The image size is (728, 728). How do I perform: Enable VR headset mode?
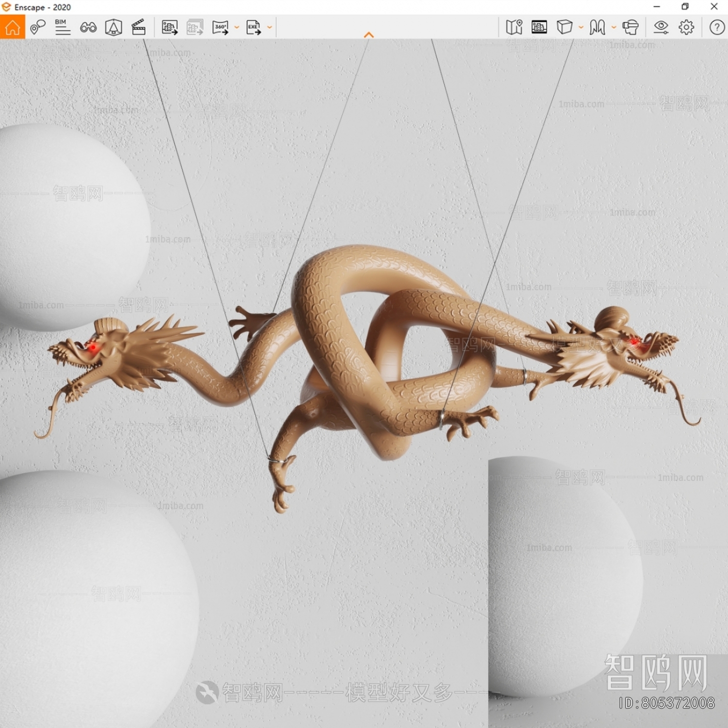tap(630, 27)
